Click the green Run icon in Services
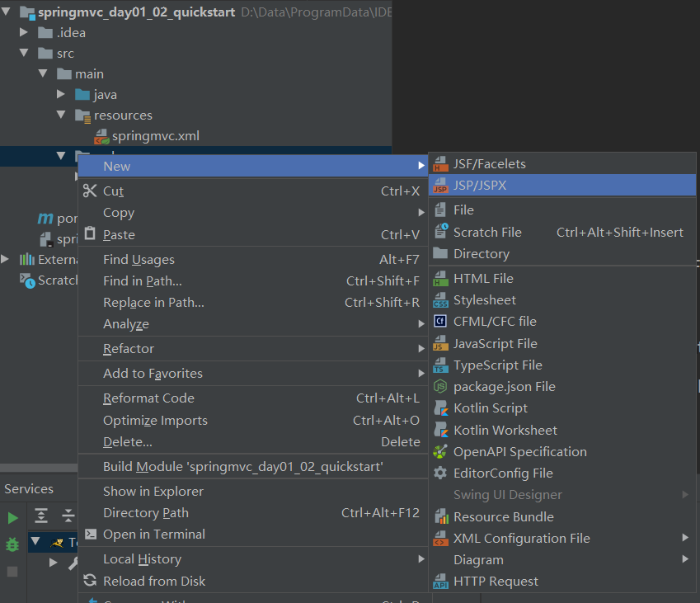Screen dimensions: 700x603 pos(13,518)
